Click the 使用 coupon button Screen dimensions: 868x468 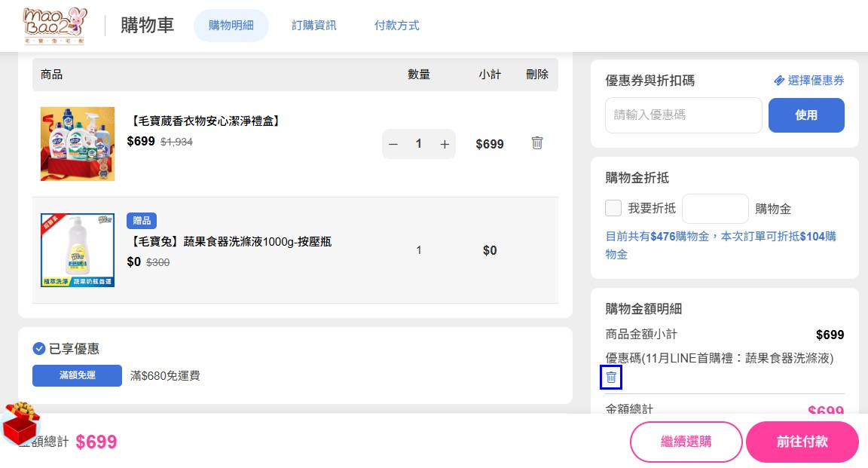click(806, 115)
